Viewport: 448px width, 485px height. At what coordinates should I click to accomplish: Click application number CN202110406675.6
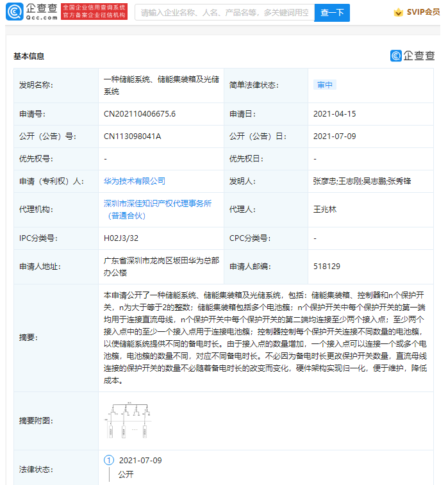(x=139, y=113)
